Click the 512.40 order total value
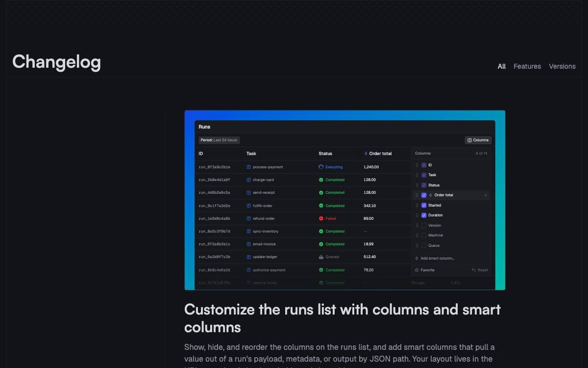The height and width of the screenshot is (368, 588). coord(369,257)
